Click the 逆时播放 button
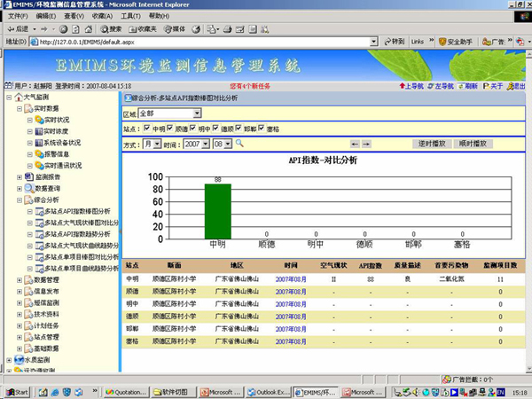532x399 pixels. [432, 144]
